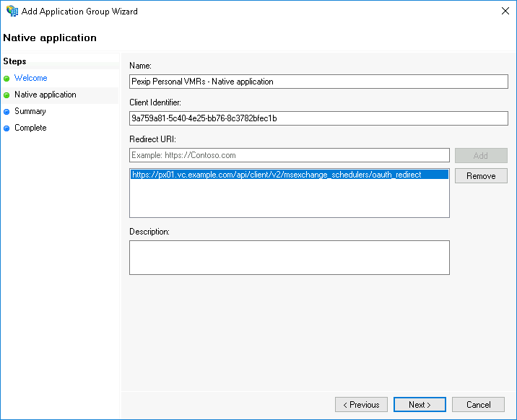
Task: Remove the selected redirect URI
Action: click(481, 176)
